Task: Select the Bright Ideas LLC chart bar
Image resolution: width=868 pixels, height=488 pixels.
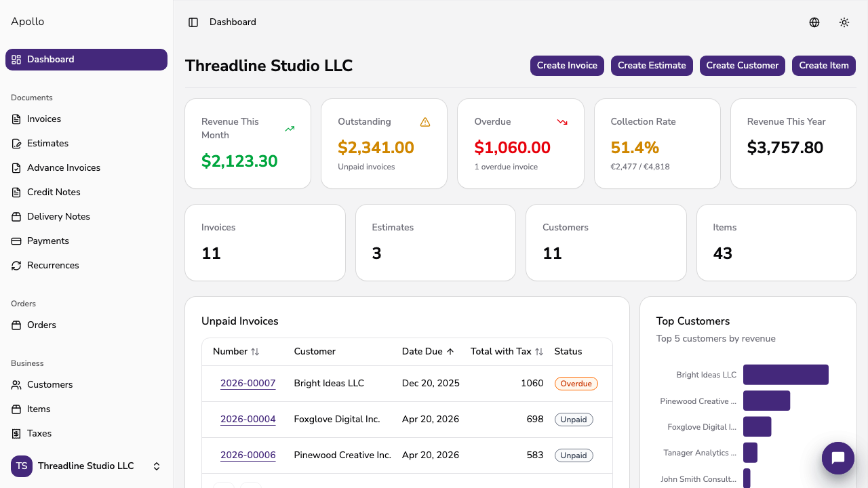Action: coord(785,375)
